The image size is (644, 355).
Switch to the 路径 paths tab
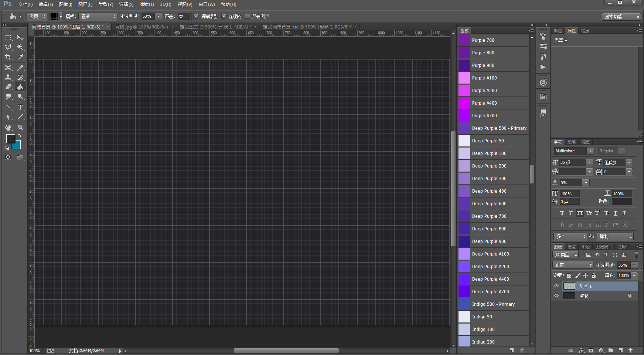click(x=586, y=247)
